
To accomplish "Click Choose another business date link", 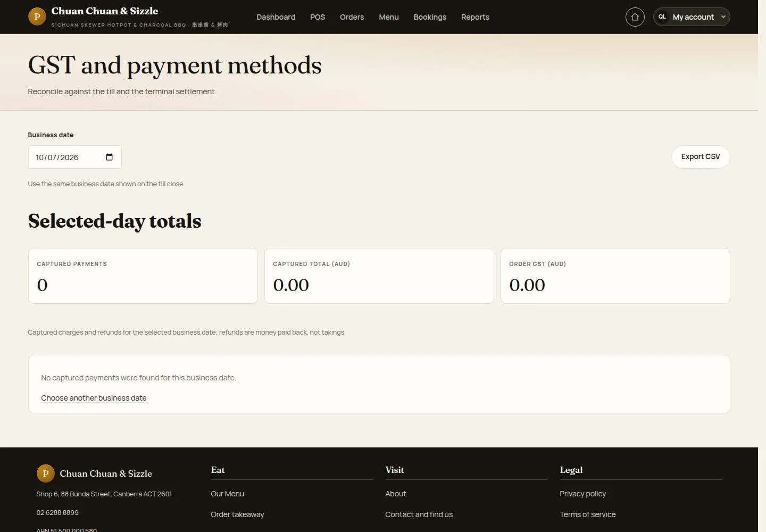I will [94, 398].
